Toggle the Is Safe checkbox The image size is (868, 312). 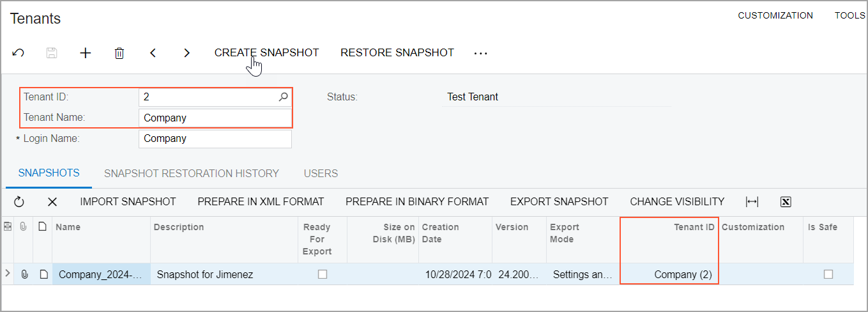pyautogui.click(x=828, y=274)
